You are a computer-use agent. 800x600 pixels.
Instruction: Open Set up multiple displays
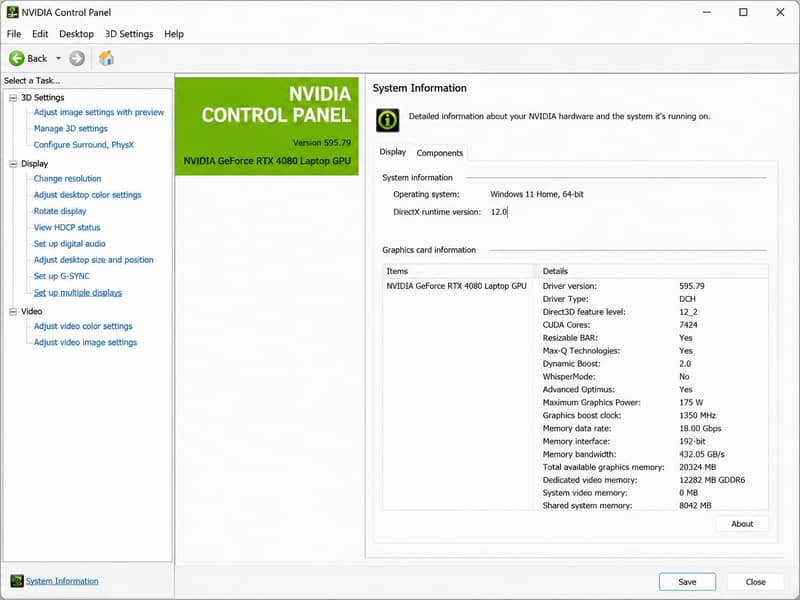point(78,293)
